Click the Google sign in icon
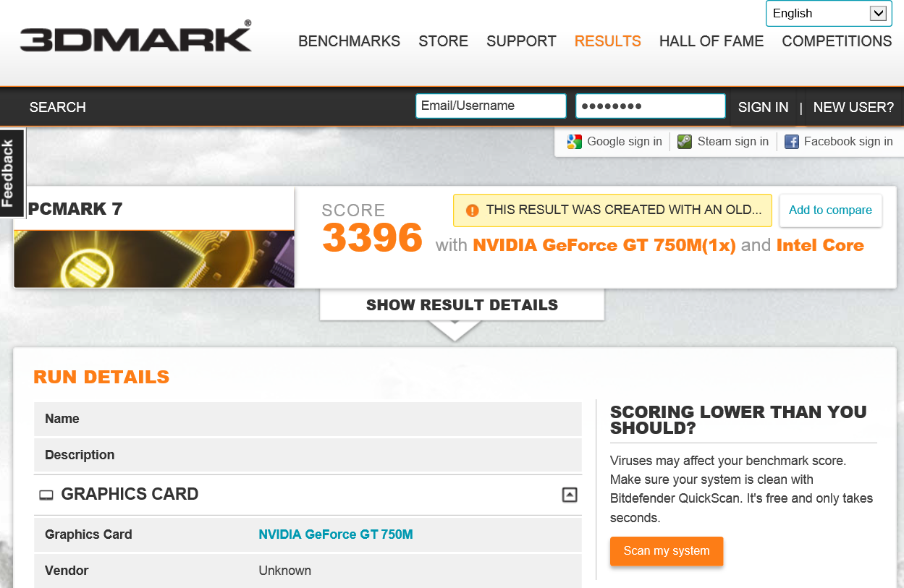This screenshot has width=904, height=588. [575, 142]
